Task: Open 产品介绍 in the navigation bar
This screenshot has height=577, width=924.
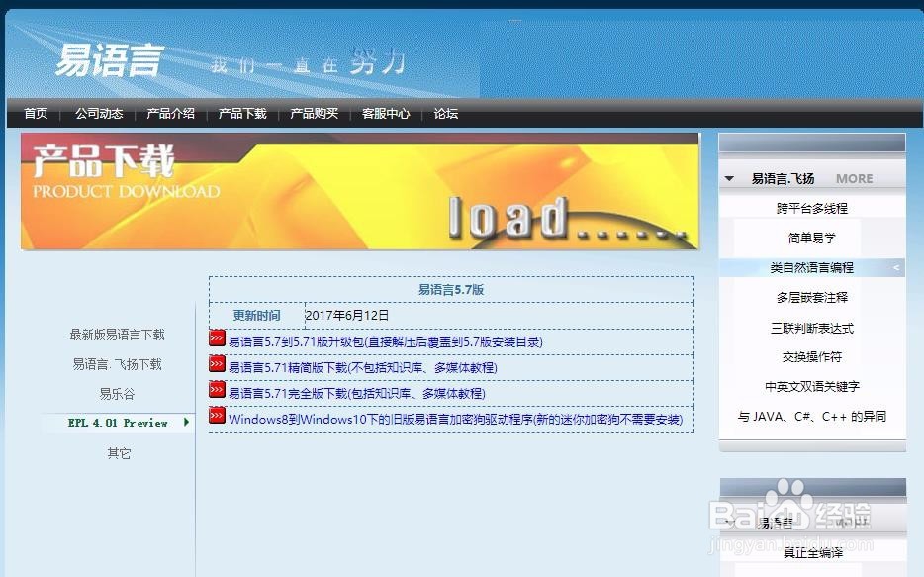Action: coord(170,113)
